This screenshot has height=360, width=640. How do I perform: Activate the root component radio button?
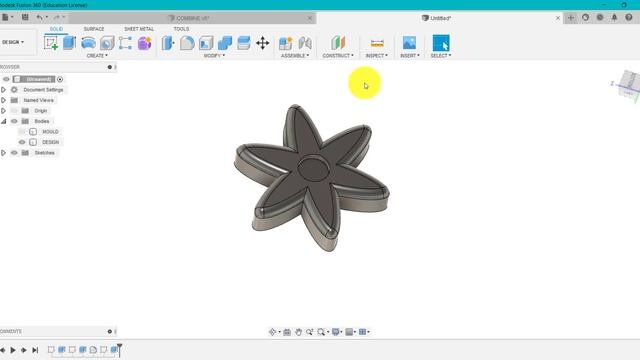(x=60, y=79)
